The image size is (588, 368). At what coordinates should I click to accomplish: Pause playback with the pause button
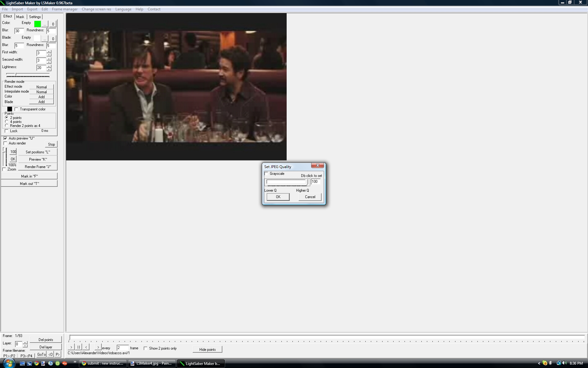(78, 347)
